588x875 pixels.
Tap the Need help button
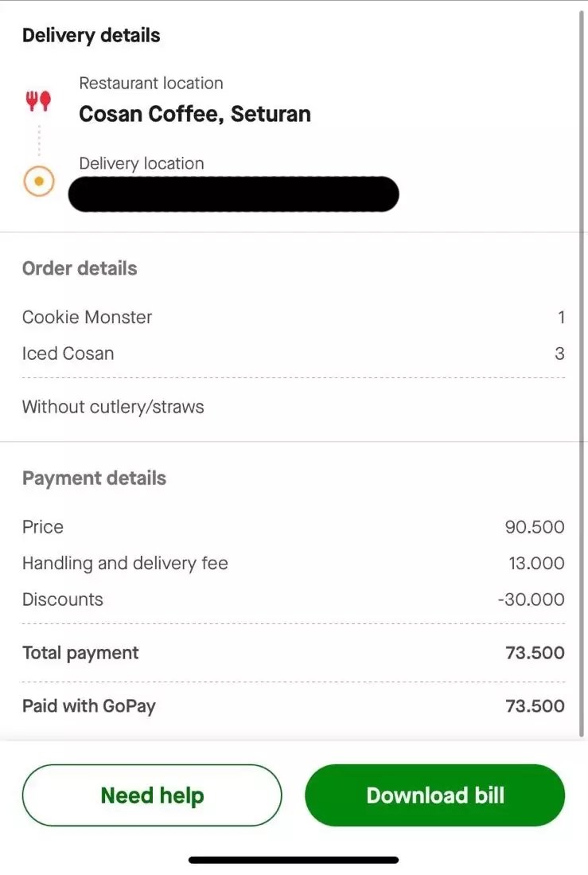pyautogui.click(x=152, y=795)
